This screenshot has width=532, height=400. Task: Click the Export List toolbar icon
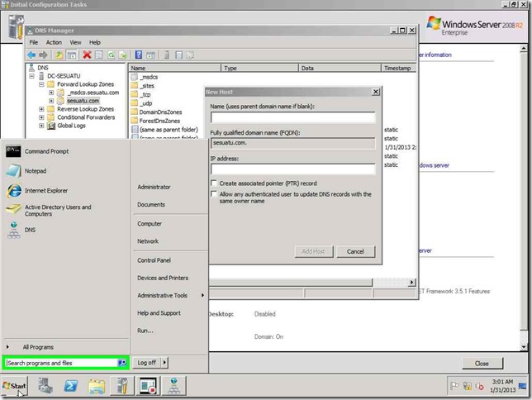[x=122, y=55]
